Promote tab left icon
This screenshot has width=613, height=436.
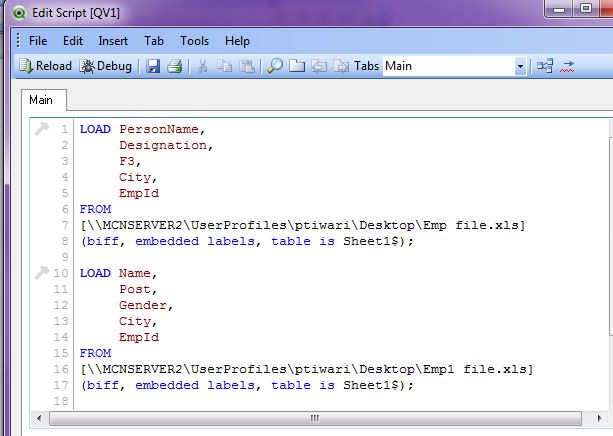pos(319,66)
